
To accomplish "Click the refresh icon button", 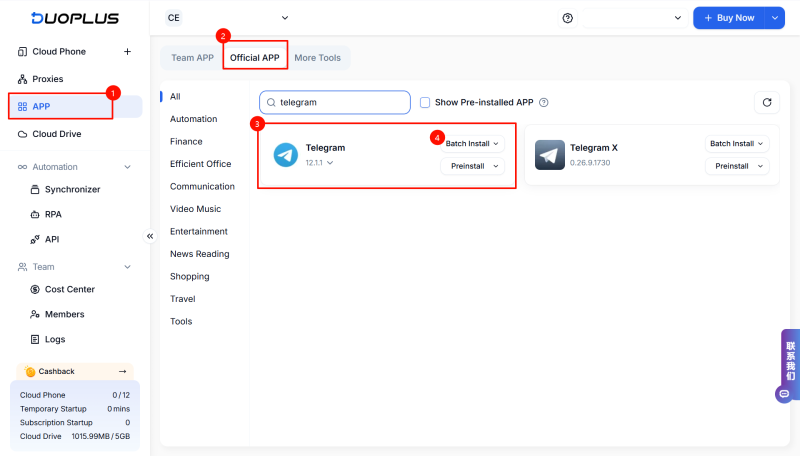I will pyautogui.click(x=766, y=102).
